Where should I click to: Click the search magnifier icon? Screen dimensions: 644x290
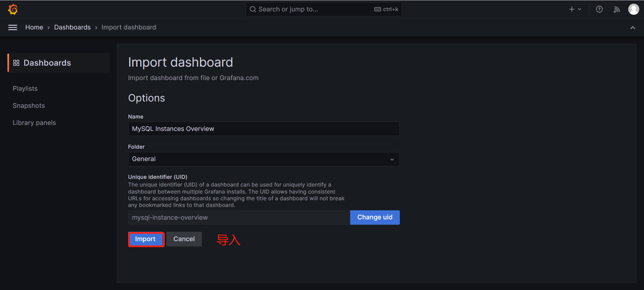click(x=253, y=9)
